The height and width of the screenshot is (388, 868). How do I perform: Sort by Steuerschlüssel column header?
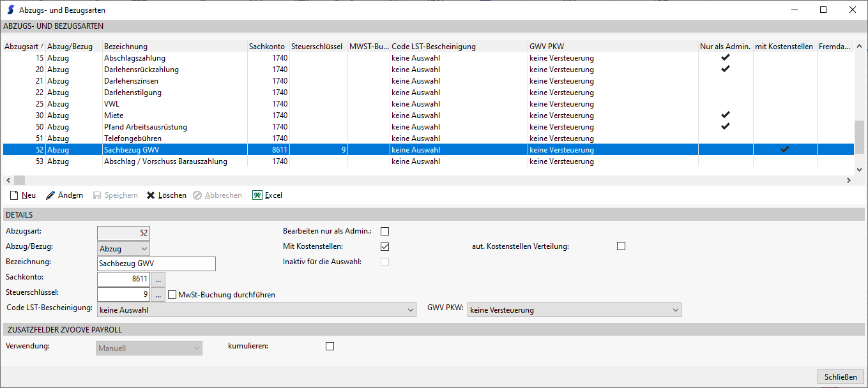[x=318, y=47]
